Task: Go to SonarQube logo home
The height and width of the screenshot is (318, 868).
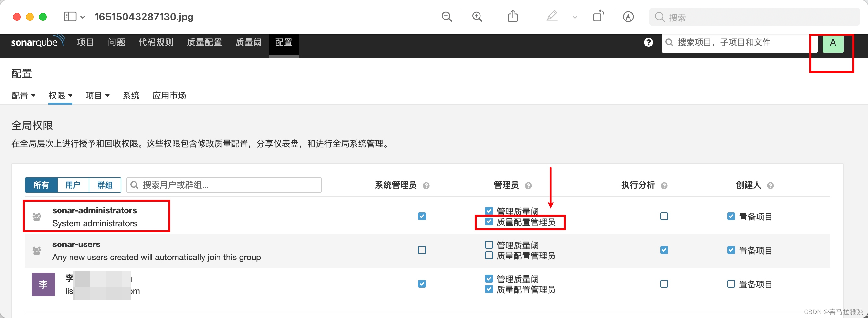Action: [38, 42]
